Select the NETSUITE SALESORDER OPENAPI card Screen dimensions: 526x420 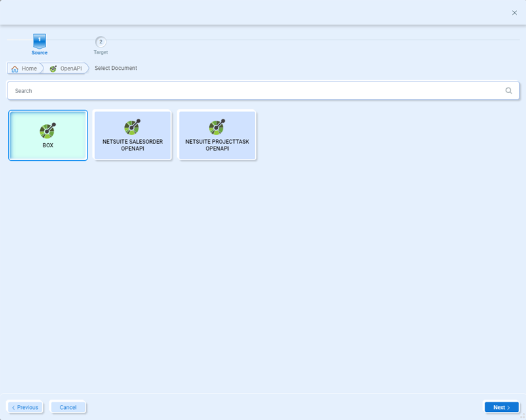[x=132, y=135]
